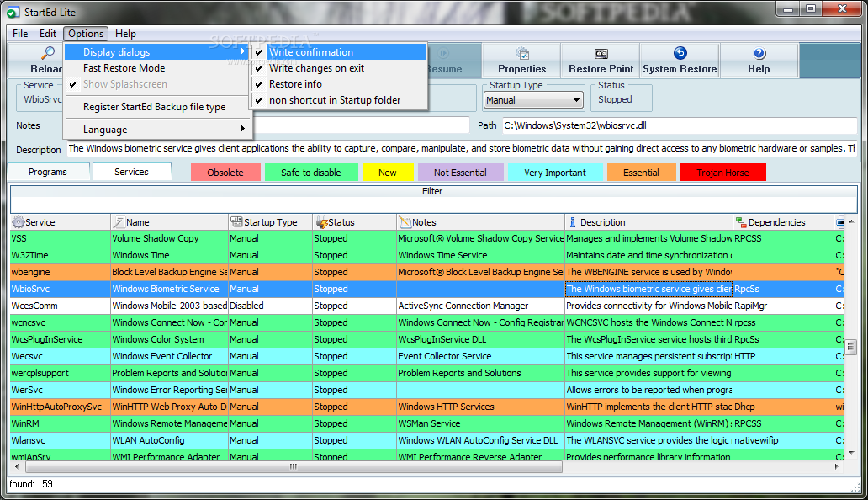Select Fast Restore Mode menu item
Image resolution: width=868 pixels, height=500 pixels.
[x=156, y=68]
